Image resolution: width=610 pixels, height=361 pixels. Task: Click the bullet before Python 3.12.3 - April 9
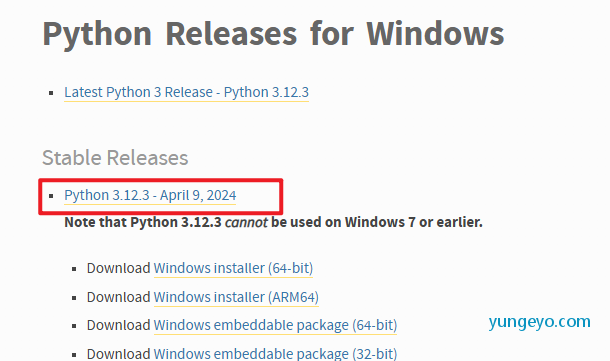51,196
